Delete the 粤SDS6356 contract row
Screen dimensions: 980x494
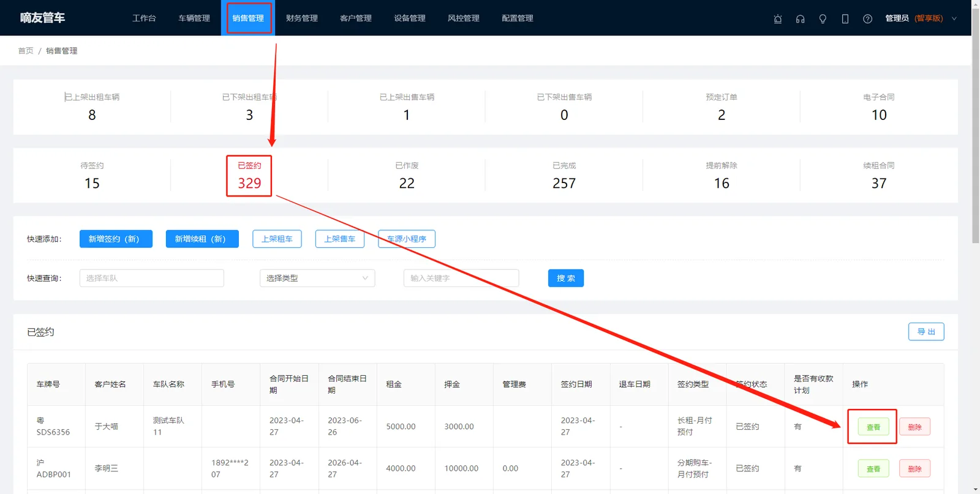915,427
